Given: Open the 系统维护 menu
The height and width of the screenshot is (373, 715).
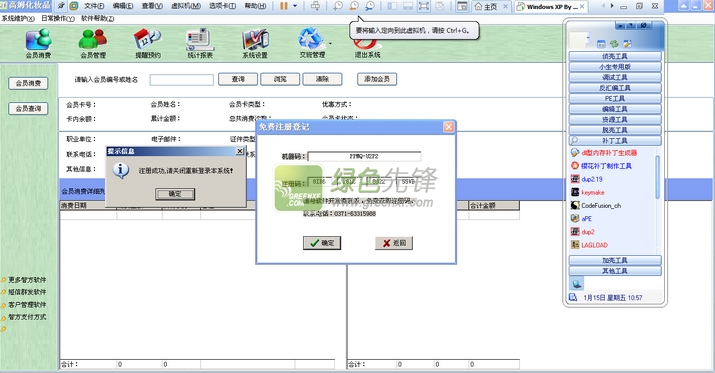Looking at the screenshot, I should tap(18, 19).
